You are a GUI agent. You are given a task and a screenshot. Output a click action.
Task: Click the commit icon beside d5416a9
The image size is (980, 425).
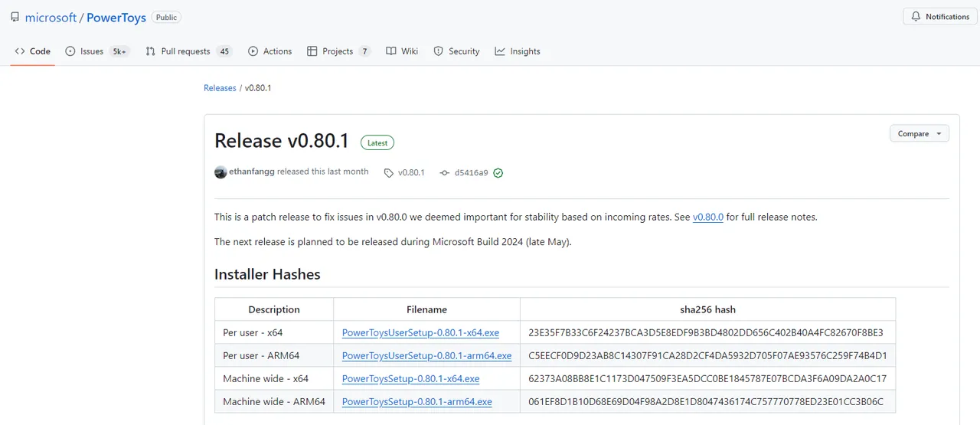point(444,173)
